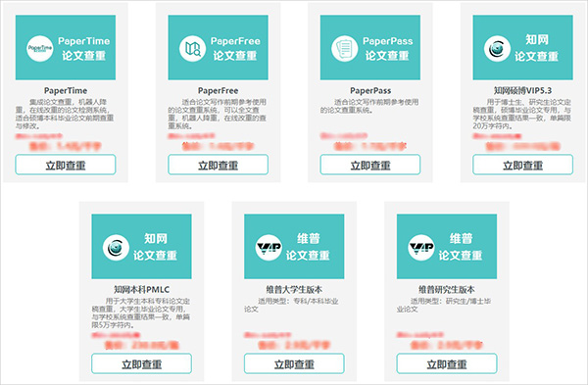Open the PaperPass title below banner
This screenshot has height=385, width=588.
pyautogui.click(x=370, y=91)
